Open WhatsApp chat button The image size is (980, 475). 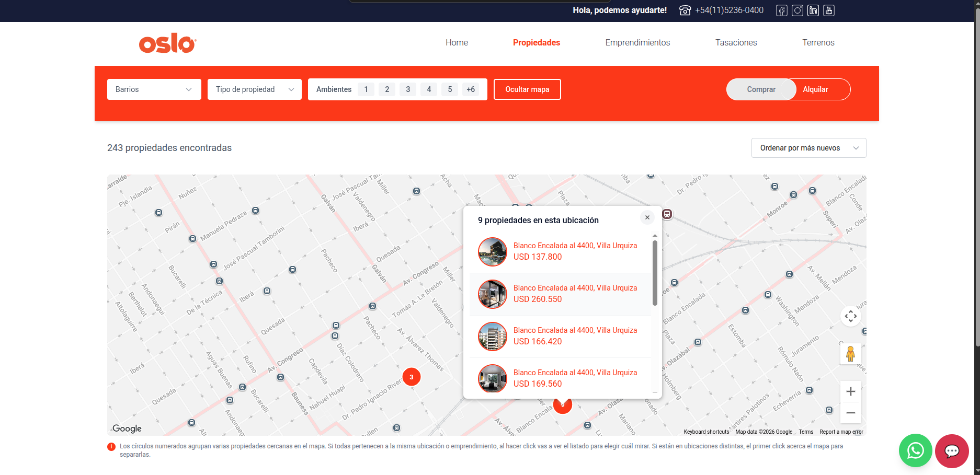pos(916,450)
